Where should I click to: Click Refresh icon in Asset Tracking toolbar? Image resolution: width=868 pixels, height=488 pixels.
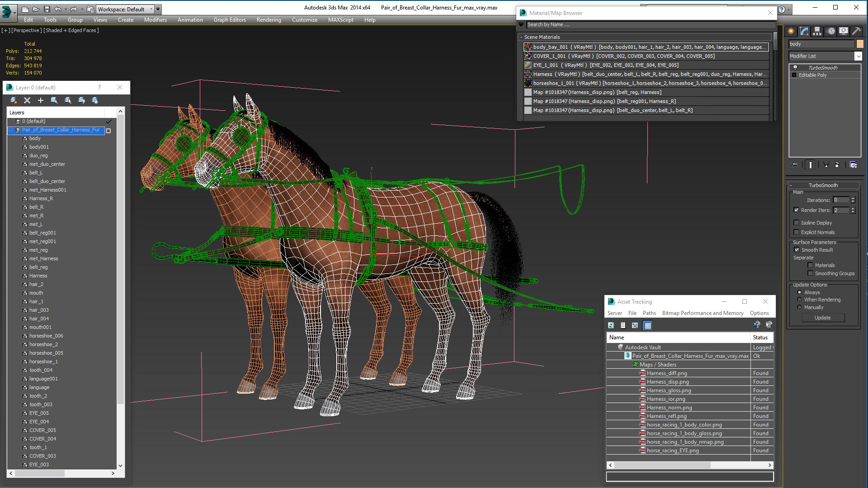pos(611,325)
